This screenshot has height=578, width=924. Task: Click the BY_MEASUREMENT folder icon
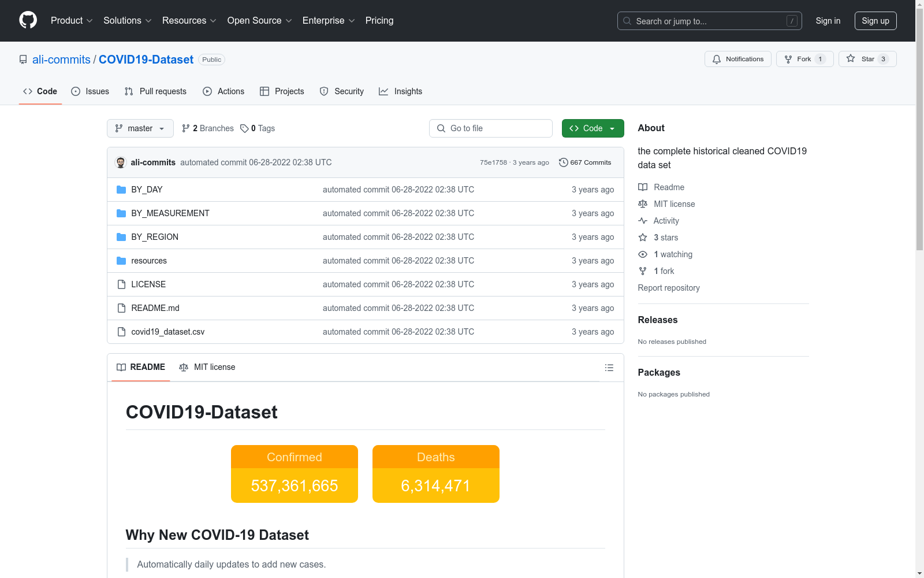[x=121, y=213]
